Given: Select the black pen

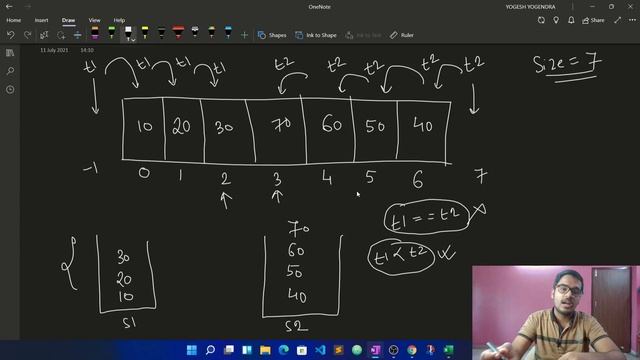Looking at the screenshot, I should (x=162, y=33).
